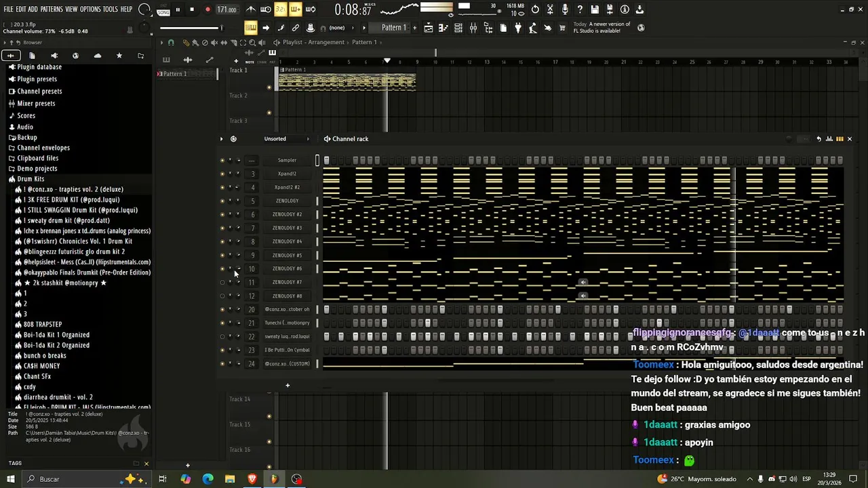This screenshot has height=488, width=868.
Task: Click the ZENOLOGY #8 channel button
Action: tap(287, 296)
